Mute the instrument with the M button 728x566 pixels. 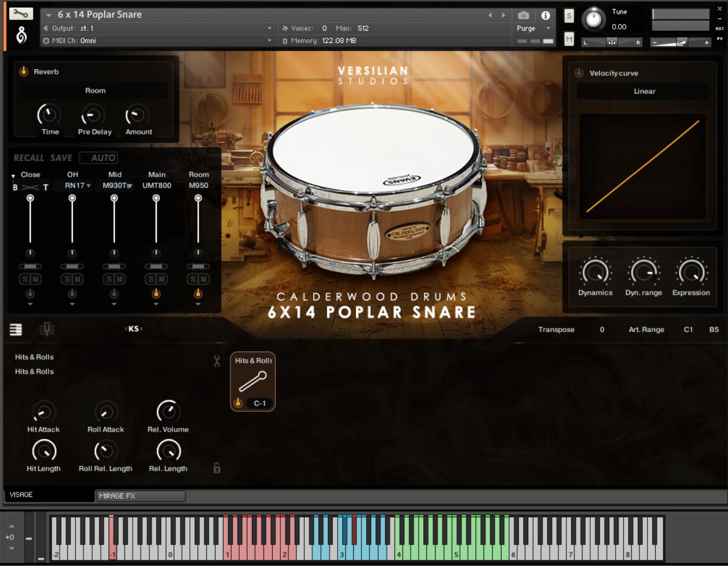coord(569,39)
